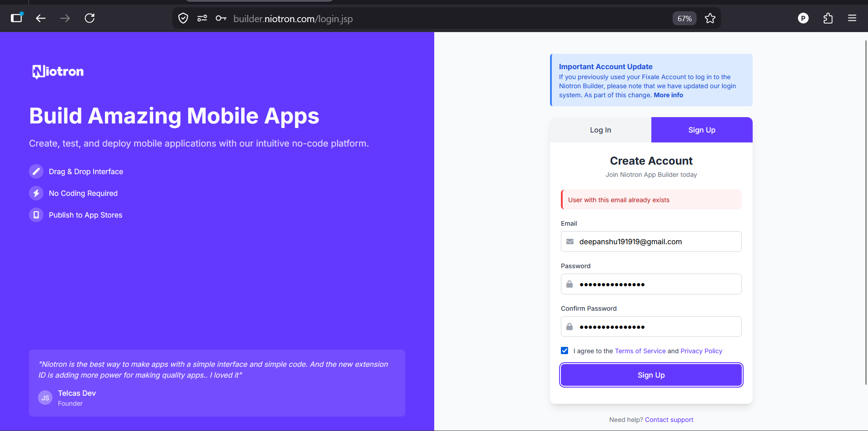Click the Contact support link
Viewport: 868px width, 431px height.
[x=669, y=420]
